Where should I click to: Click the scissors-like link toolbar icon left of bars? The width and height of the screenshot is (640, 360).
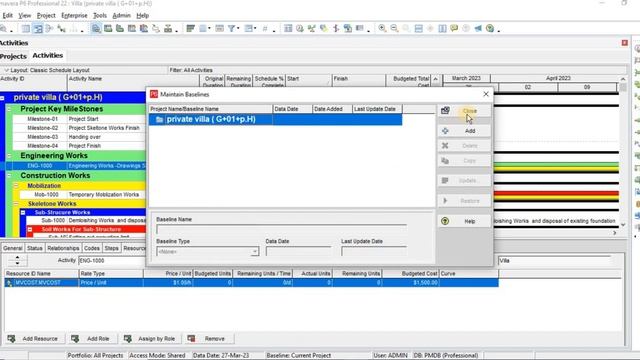156,28
